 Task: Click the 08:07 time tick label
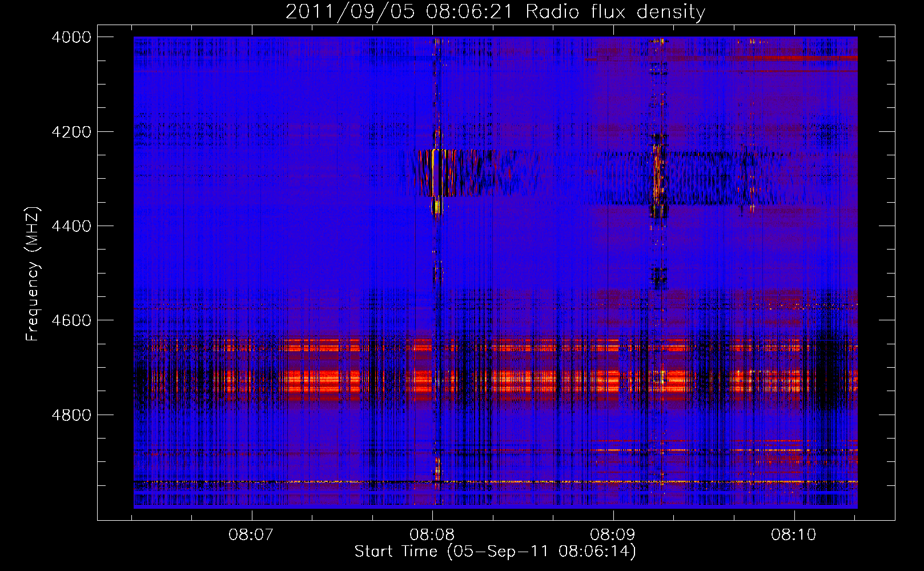pos(252,534)
